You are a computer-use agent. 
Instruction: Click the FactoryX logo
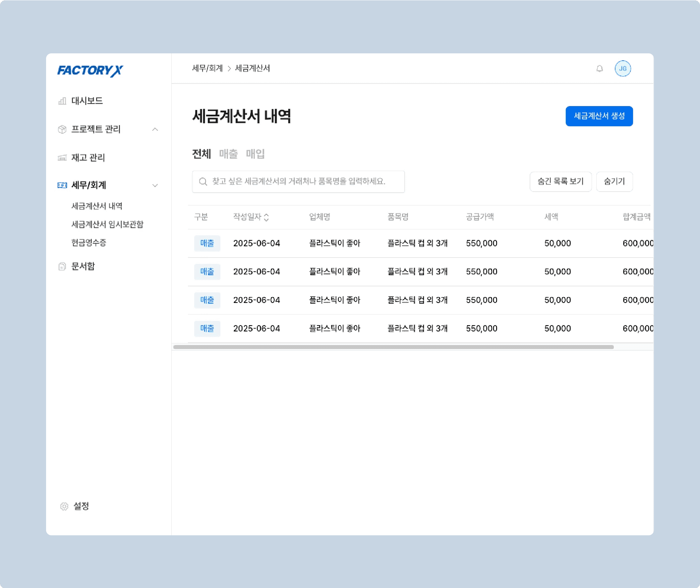(x=90, y=70)
